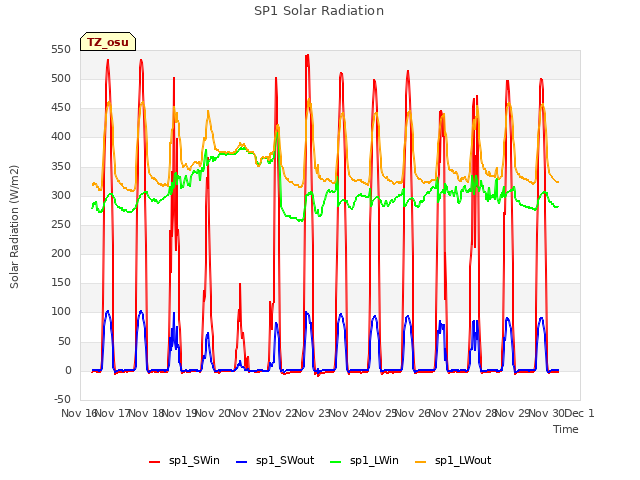
Task: Click the 500 y-axis tick label
Action: tap(61, 78)
